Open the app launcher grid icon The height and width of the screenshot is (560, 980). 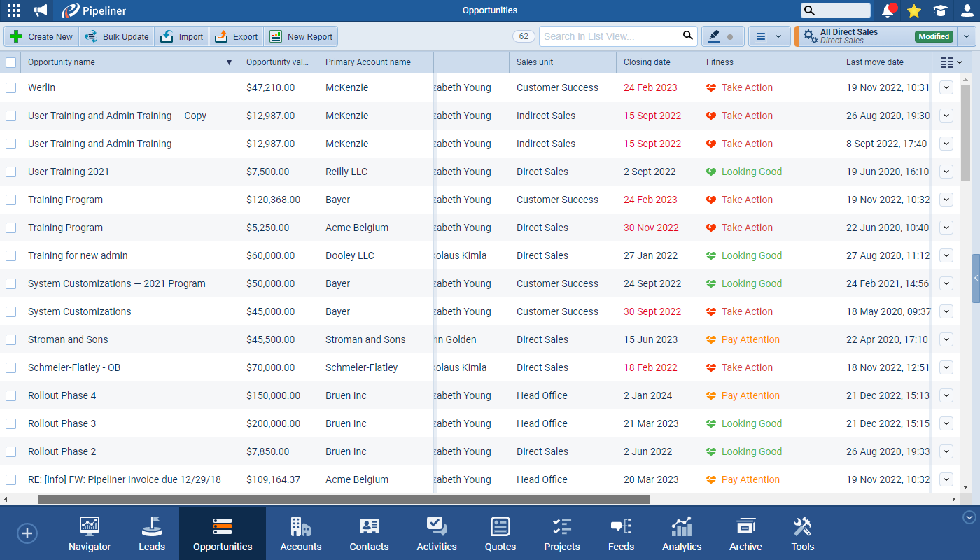click(14, 10)
